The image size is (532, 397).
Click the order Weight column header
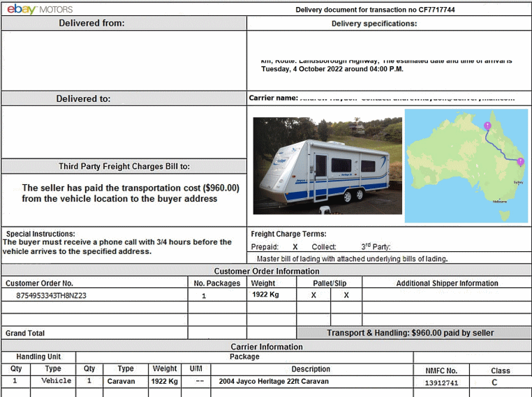(263, 283)
